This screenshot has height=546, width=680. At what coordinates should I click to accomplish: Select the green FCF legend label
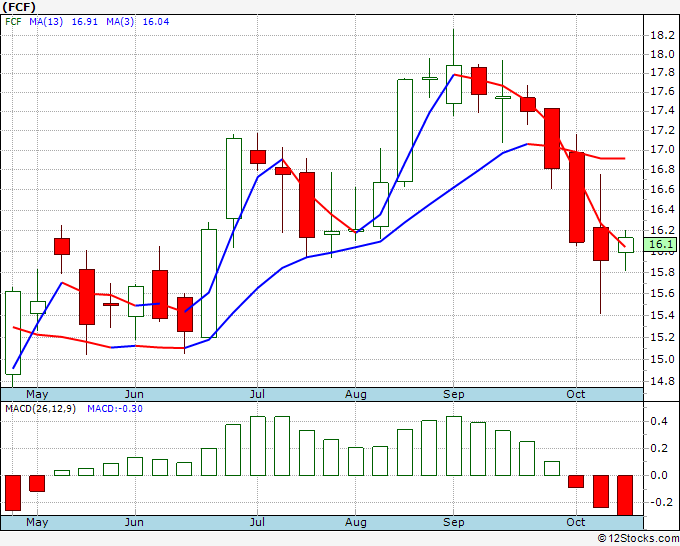13,22
